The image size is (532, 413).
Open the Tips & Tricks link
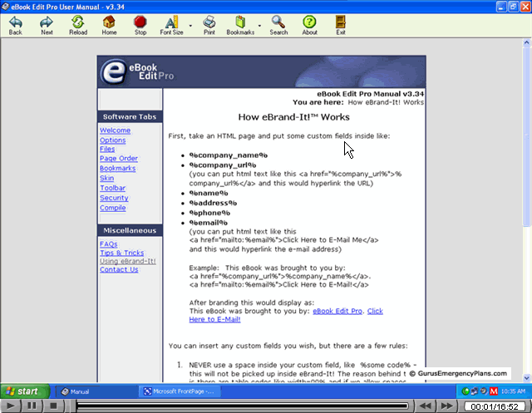122,253
